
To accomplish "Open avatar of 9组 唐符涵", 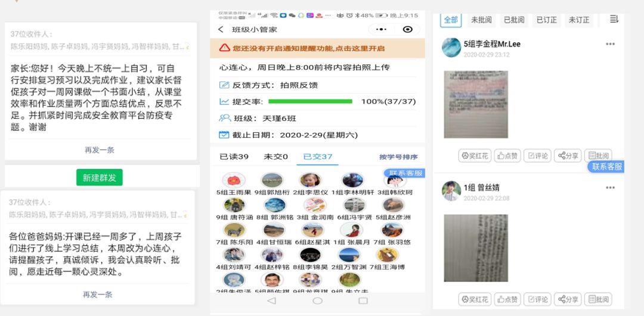I will coord(234,205).
